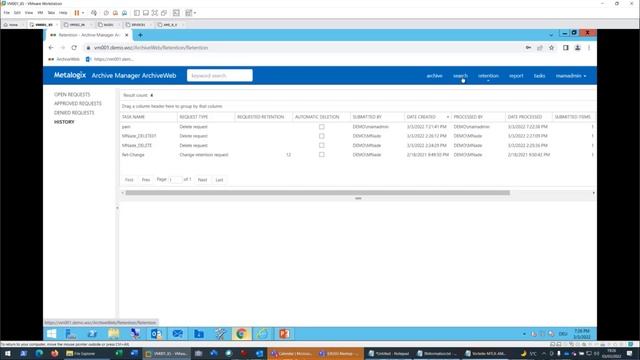
Task: Switch to VMware single window view icon
Action: [x=146, y=13]
